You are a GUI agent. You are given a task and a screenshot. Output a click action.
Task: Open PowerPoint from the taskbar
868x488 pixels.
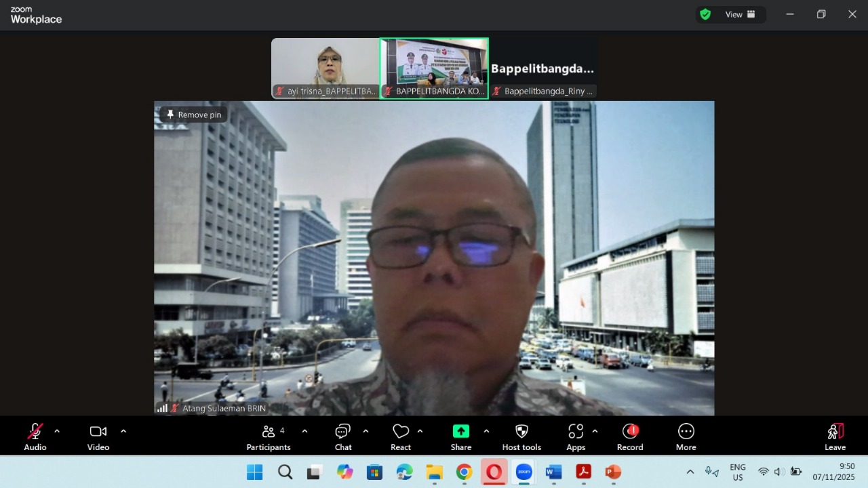point(613,472)
